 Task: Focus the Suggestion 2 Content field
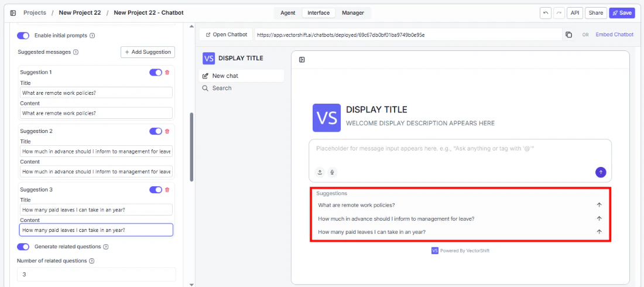click(x=96, y=172)
